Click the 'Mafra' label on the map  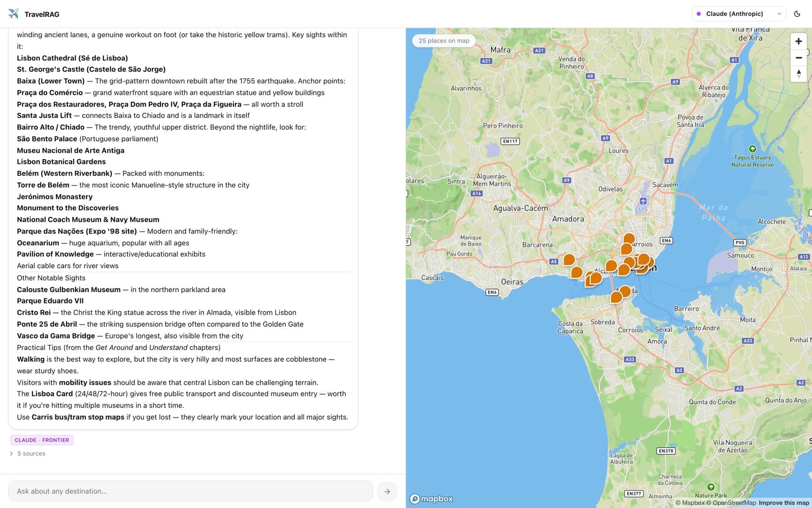click(500, 50)
